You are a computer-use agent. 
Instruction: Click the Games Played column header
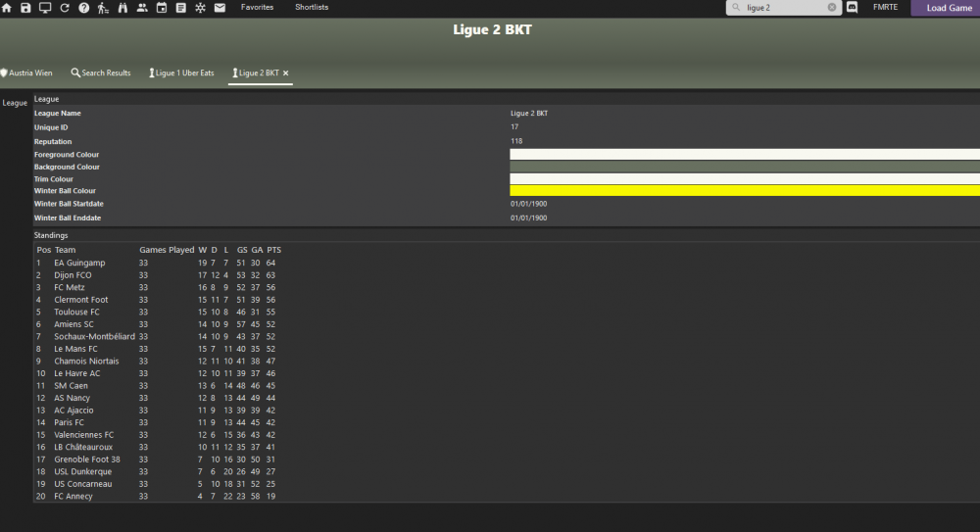(167, 250)
